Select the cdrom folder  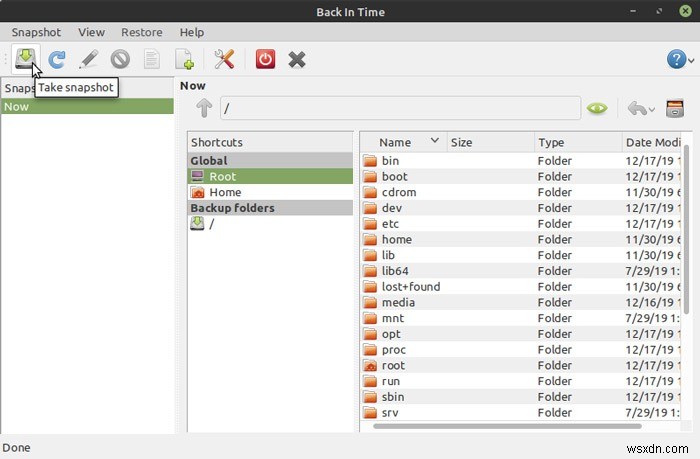coord(521,192)
